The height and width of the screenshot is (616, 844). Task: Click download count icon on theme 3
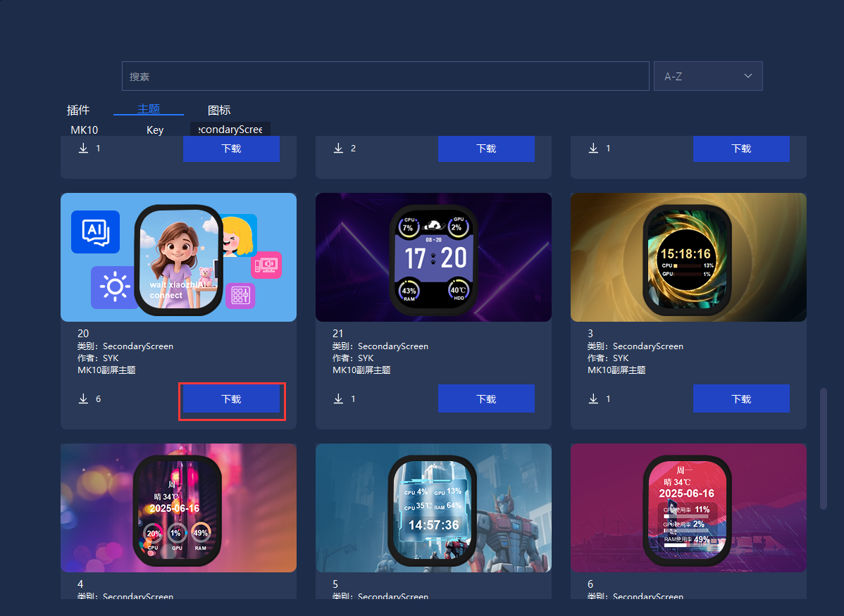click(x=593, y=398)
